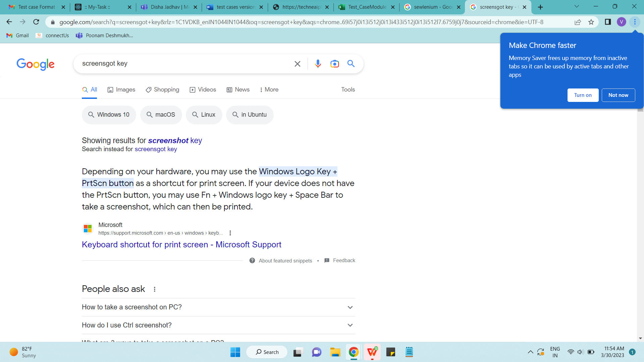Open the Teams chat taskbar icon
Image resolution: width=644 pixels, height=362 pixels.
pyautogui.click(x=317, y=352)
